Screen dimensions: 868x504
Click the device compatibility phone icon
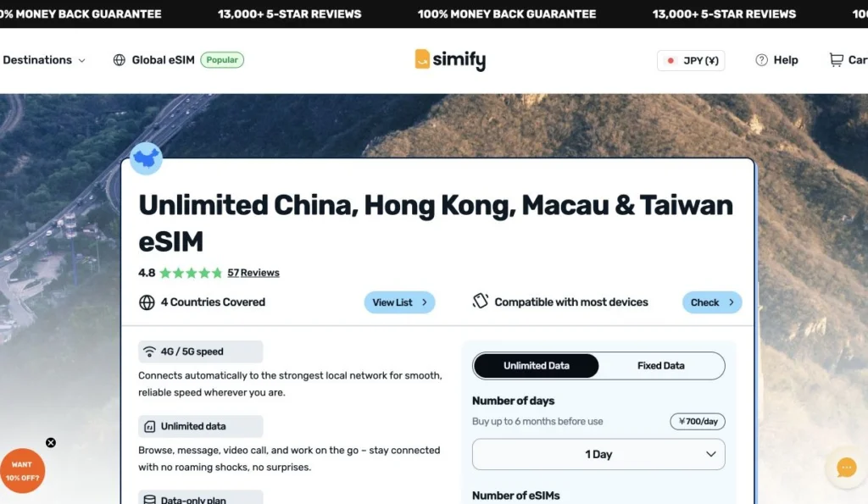tap(480, 301)
